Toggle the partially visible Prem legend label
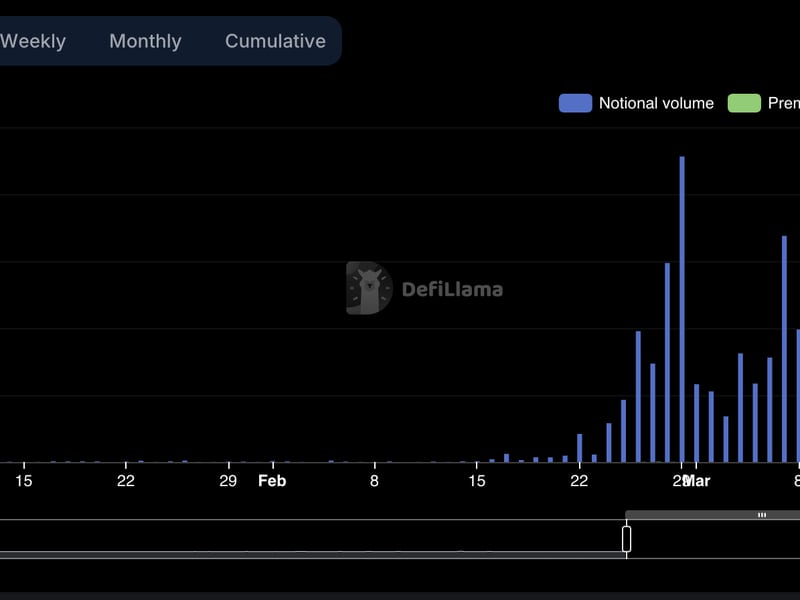 (783, 103)
